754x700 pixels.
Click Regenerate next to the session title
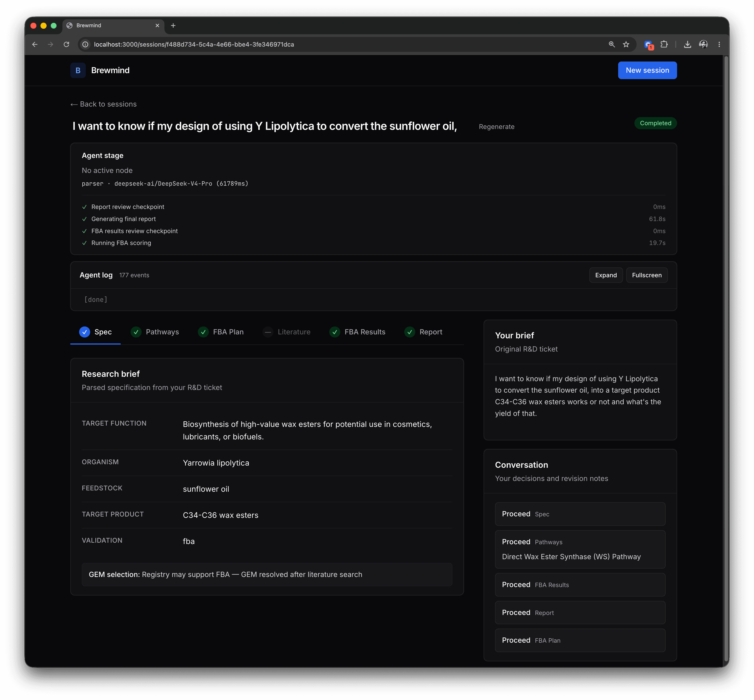496,127
